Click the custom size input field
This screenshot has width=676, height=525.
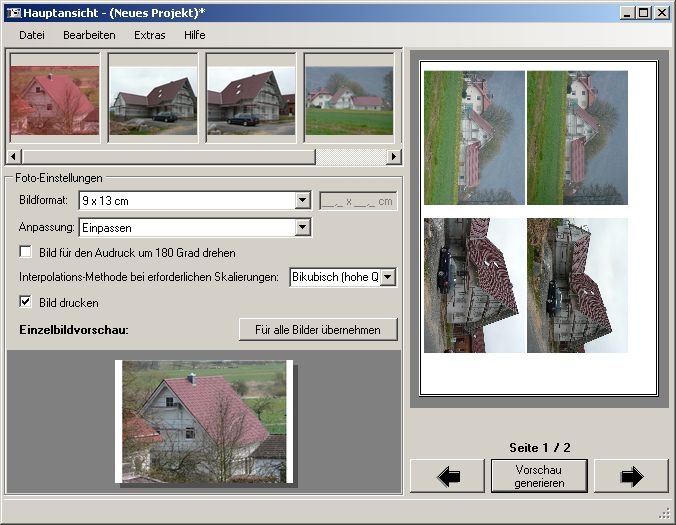click(x=357, y=201)
